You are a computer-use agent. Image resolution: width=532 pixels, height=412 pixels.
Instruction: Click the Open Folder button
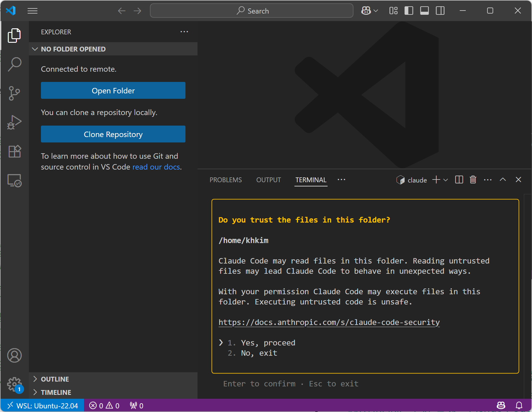pos(113,90)
